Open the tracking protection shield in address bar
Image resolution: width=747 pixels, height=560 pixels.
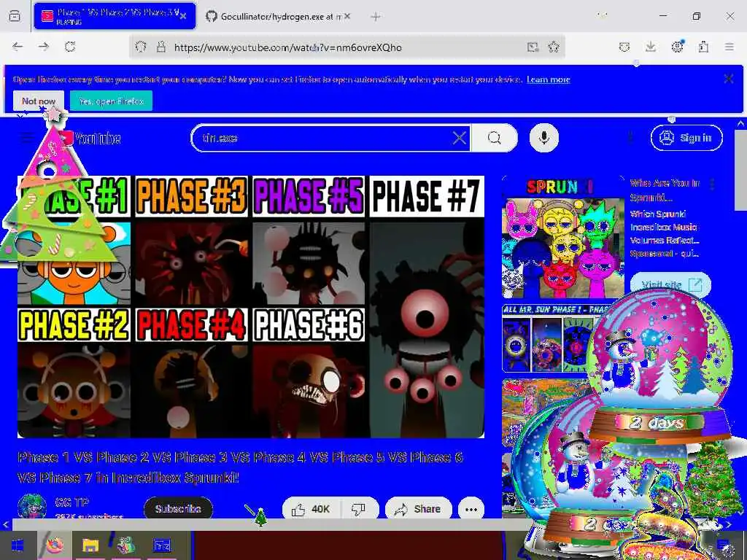pyautogui.click(x=141, y=47)
